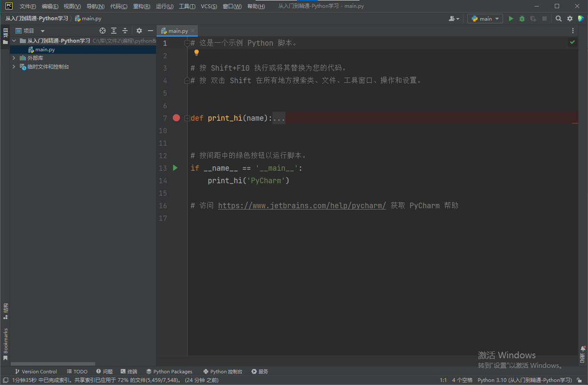Click the green checkmark inspection indicator
This screenshot has height=385, width=588.
[x=572, y=42]
